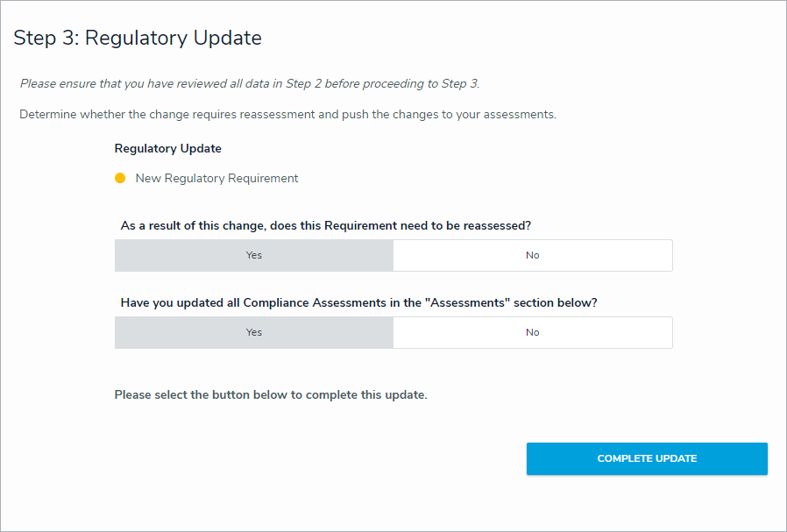This screenshot has height=532, width=787.
Task: Click the 'New Regulatory Requirement' label text
Action: [216, 179]
